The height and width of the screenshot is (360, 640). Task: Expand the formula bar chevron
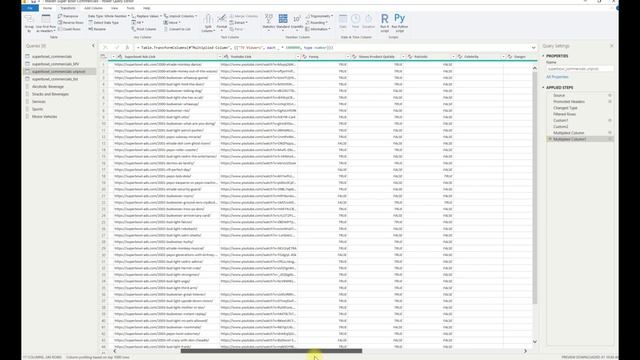tap(533, 48)
